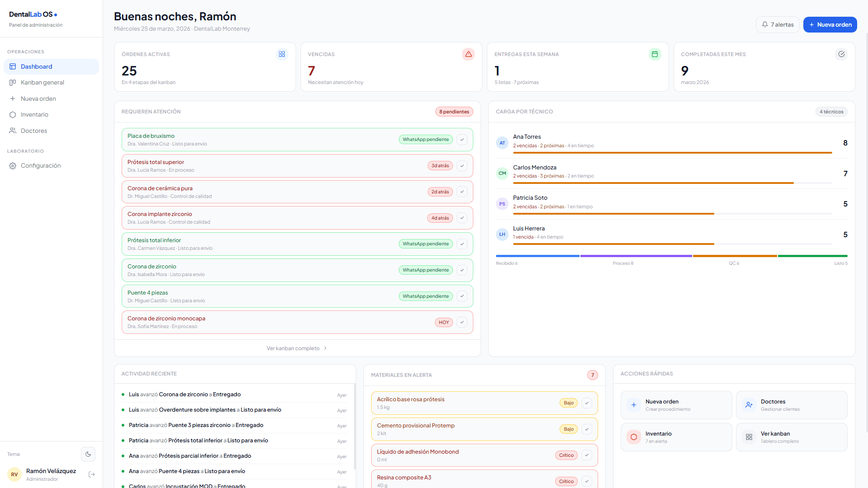This screenshot has height=488, width=868.
Task: Open Inventario from the sidebar icon
Action: click(13, 114)
